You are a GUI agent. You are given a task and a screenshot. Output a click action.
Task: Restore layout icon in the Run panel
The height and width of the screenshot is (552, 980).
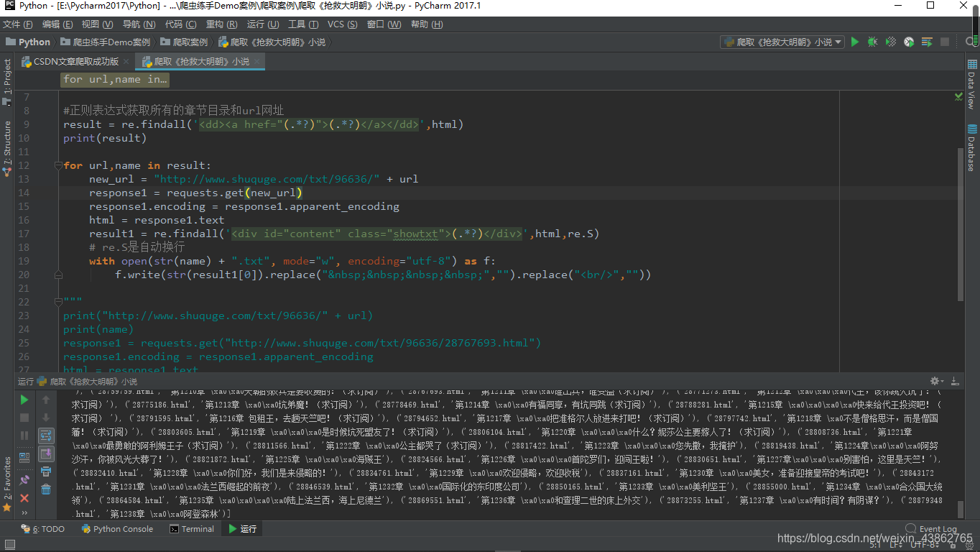(24, 456)
